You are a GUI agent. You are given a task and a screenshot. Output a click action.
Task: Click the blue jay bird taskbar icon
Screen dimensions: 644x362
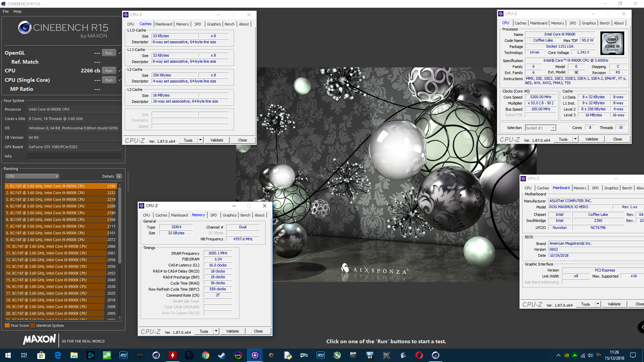point(403,355)
